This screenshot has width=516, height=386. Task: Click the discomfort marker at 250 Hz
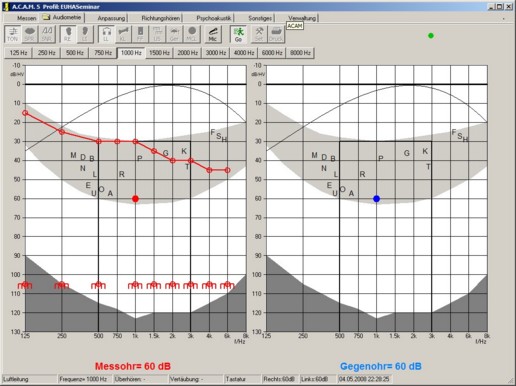pos(62,285)
